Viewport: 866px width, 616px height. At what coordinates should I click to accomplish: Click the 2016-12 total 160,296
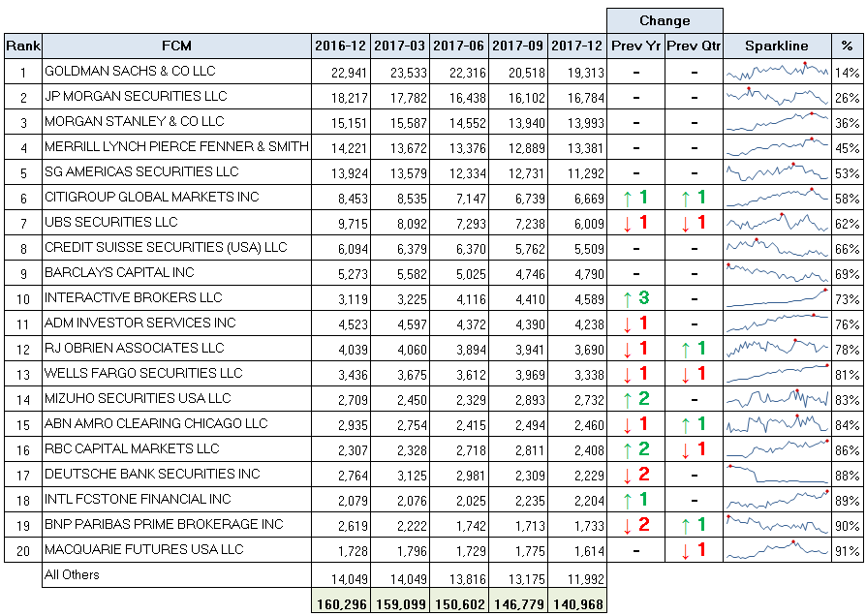click(341, 603)
